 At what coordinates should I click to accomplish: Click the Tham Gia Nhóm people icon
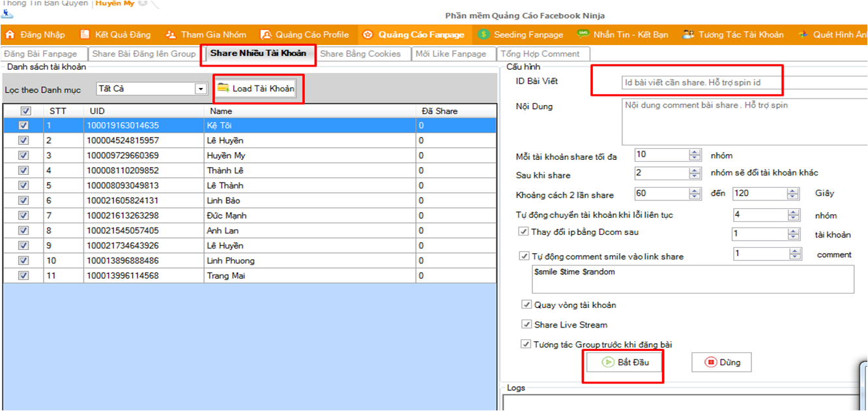tap(171, 35)
